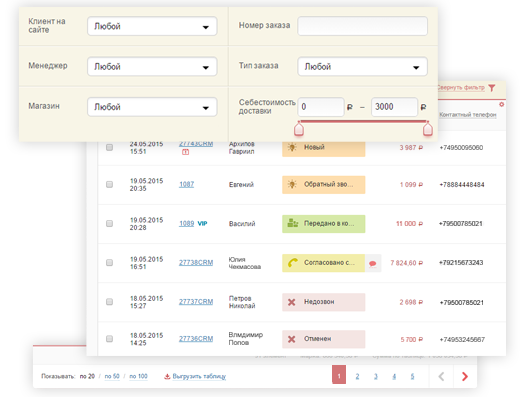This screenshot has height=397, width=524.
Task: Click the 'Недозвон' status badge
Action: (x=323, y=302)
